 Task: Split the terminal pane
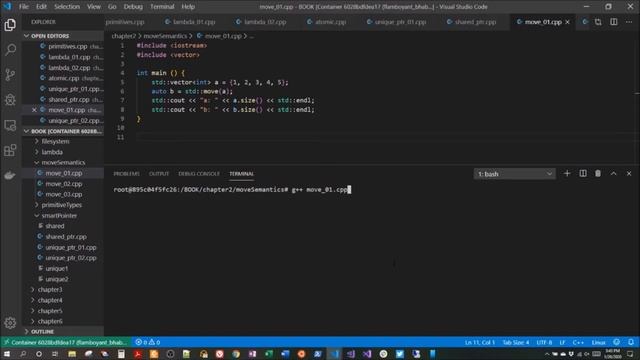click(583, 173)
